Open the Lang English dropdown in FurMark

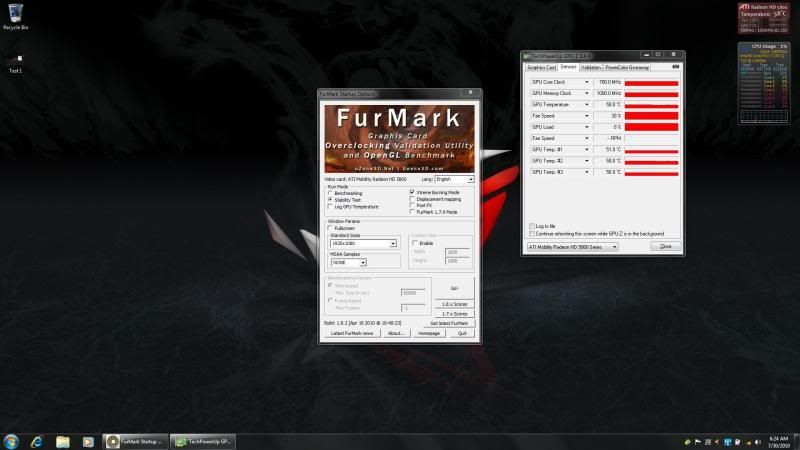click(455, 180)
